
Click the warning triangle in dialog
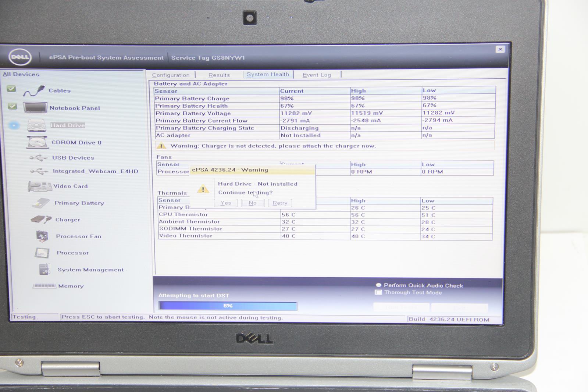(x=203, y=189)
